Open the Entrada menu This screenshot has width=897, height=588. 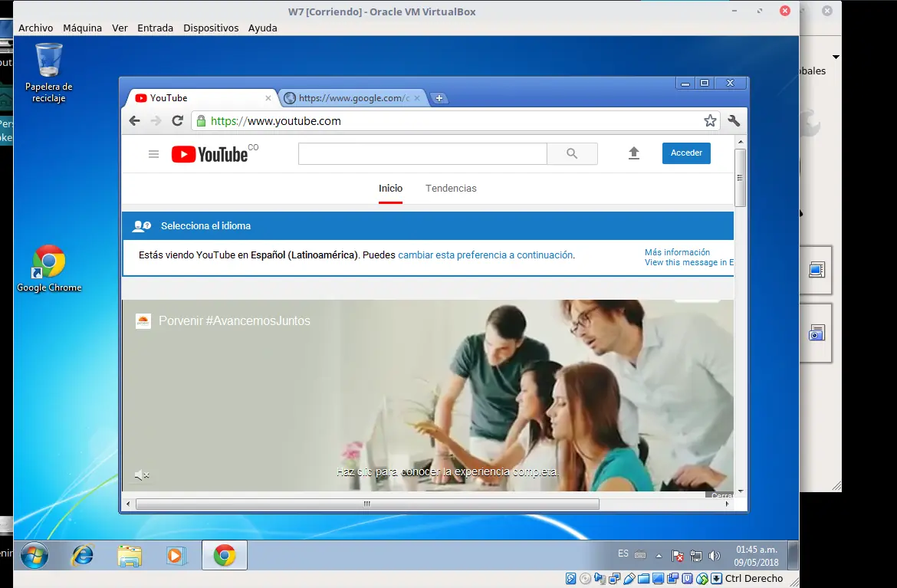155,28
